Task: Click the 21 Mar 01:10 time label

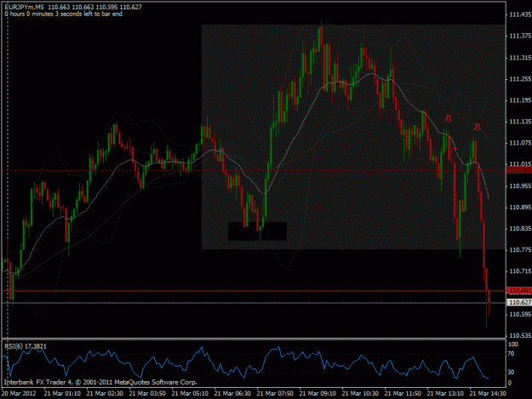Action: coord(62,394)
